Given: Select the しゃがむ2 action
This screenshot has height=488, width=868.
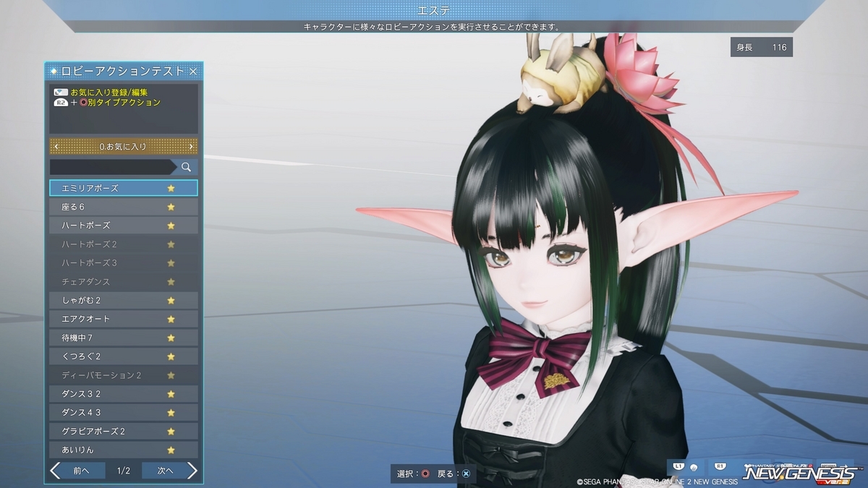Looking at the screenshot, I should click(x=124, y=300).
